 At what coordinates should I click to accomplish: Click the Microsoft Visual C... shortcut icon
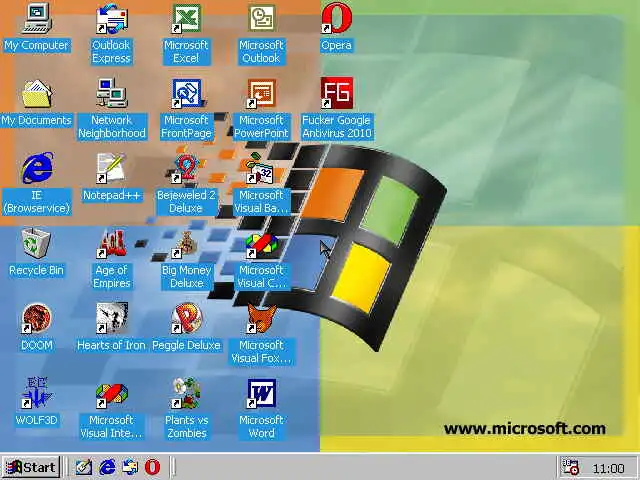pos(262,245)
